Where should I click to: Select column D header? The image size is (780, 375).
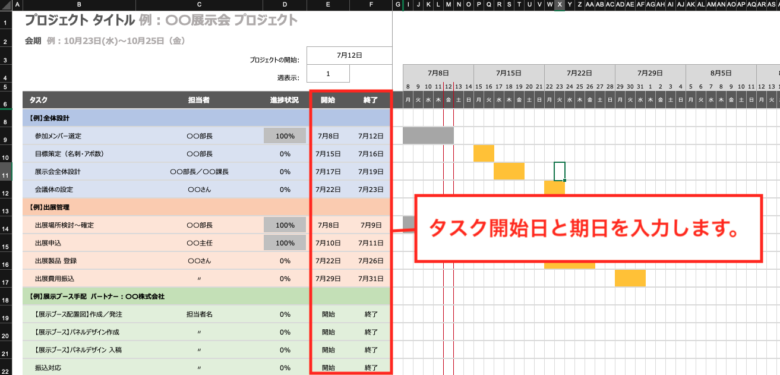click(285, 5)
